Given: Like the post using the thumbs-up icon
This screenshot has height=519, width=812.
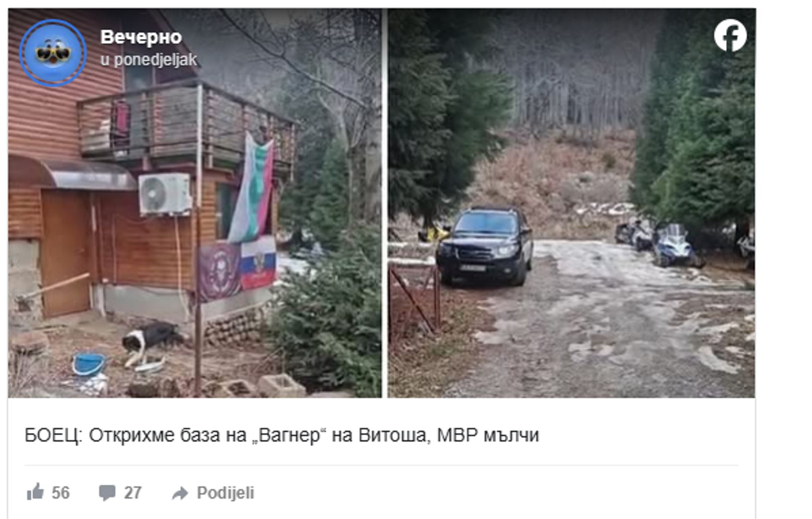Looking at the screenshot, I should point(36,492).
